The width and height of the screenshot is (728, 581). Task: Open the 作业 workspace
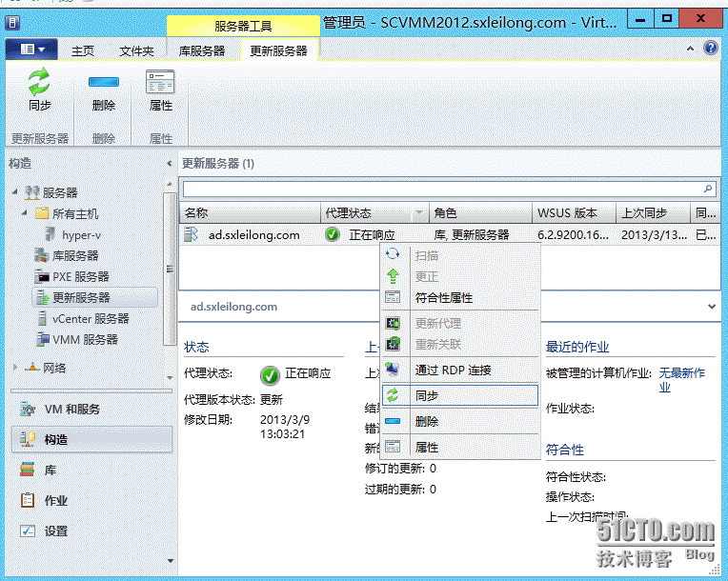tap(91, 500)
